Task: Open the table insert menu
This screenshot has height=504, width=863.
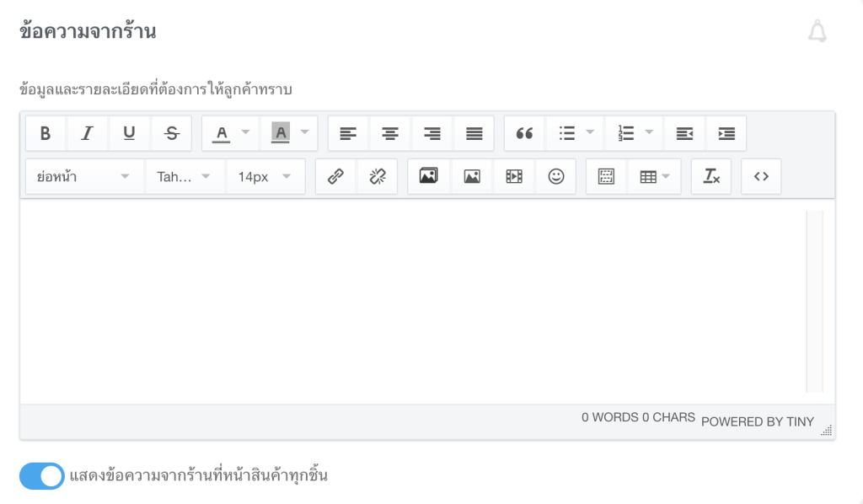Action: tap(655, 177)
